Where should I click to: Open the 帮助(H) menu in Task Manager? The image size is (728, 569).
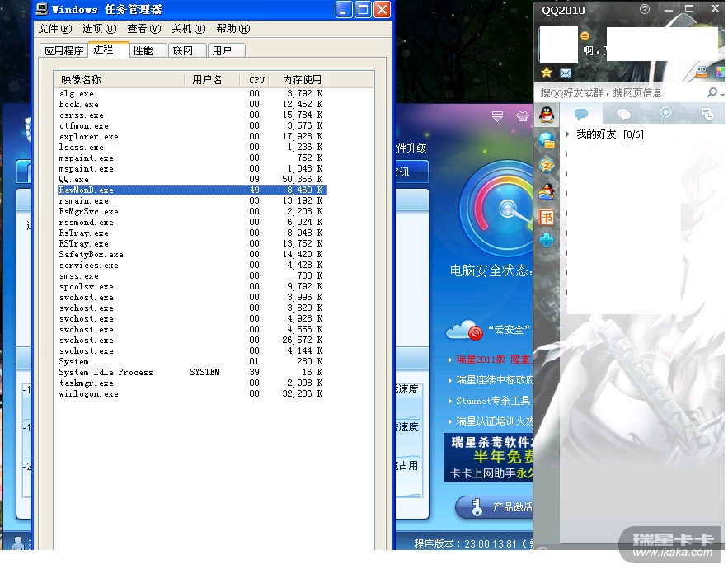(x=233, y=29)
